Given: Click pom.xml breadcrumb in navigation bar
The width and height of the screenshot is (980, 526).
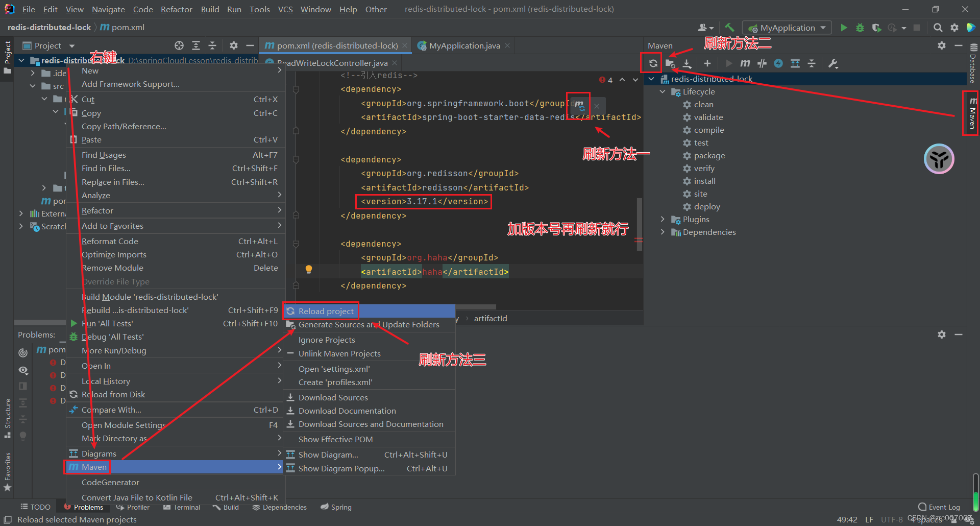Looking at the screenshot, I should [x=122, y=27].
